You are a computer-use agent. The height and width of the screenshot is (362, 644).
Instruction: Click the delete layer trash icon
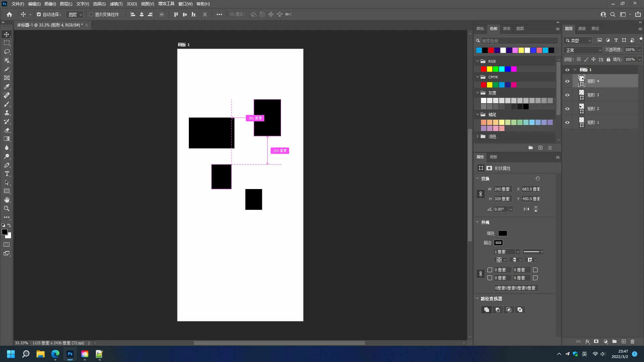(x=632, y=342)
